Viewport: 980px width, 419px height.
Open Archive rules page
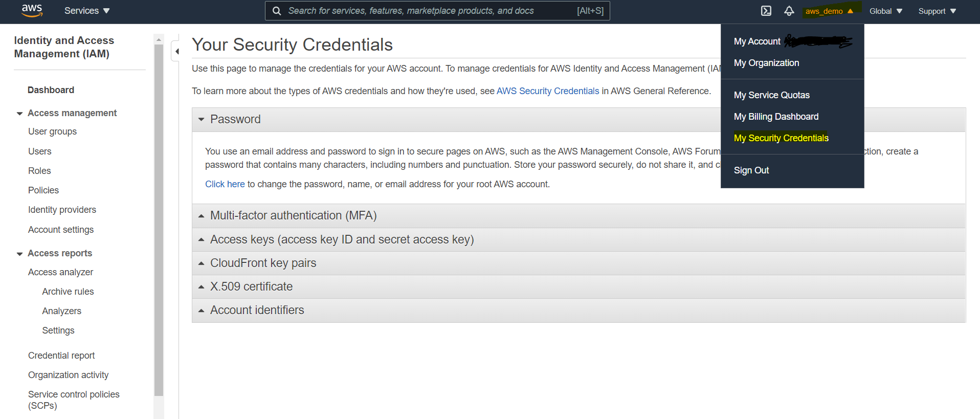tap(68, 292)
